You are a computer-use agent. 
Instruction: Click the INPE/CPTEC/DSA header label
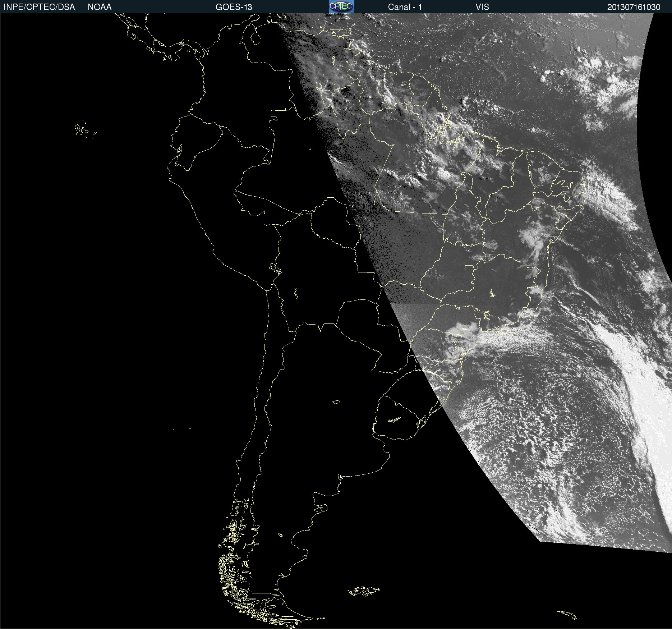click(x=39, y=7)
